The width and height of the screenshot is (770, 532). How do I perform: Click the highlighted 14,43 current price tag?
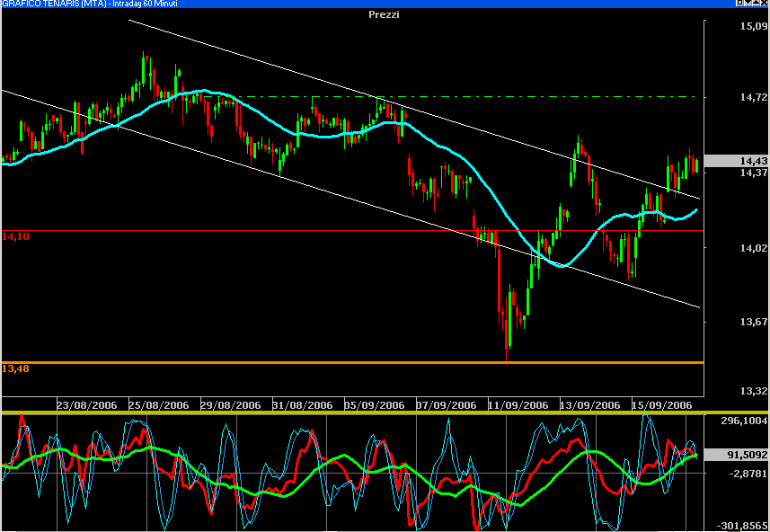click(x=737, y=161)
